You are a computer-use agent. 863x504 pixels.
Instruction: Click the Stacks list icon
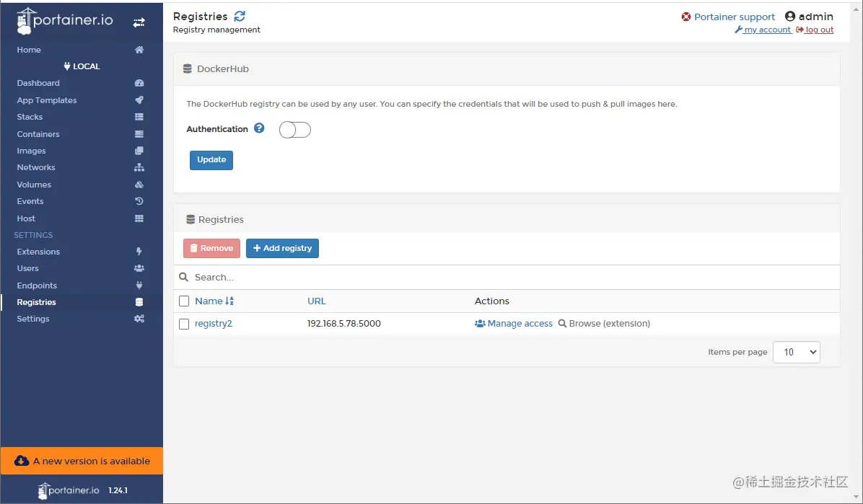[x=139, y=117]
